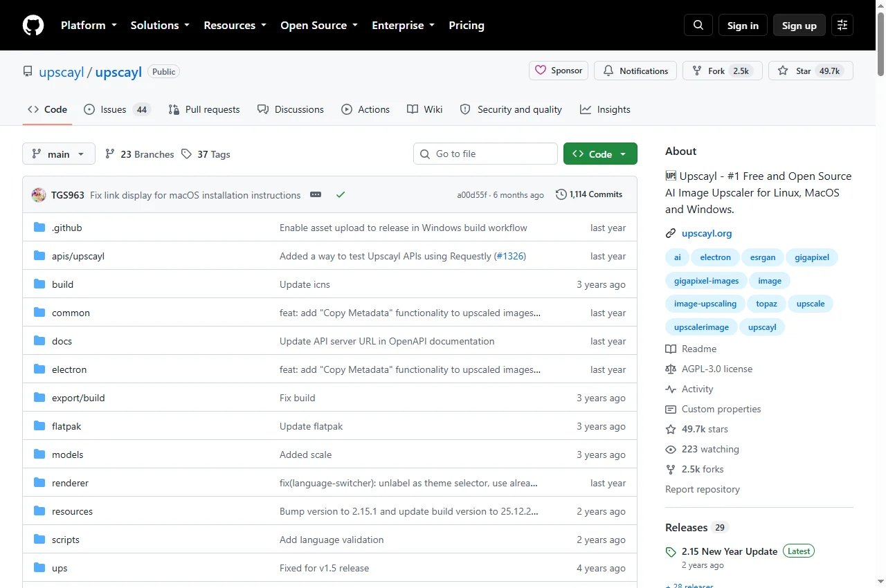Viewport: 886px width, 588px height.
Task: Click the history clock icon beside 1,114 Commits
Action: click(561, 194)
